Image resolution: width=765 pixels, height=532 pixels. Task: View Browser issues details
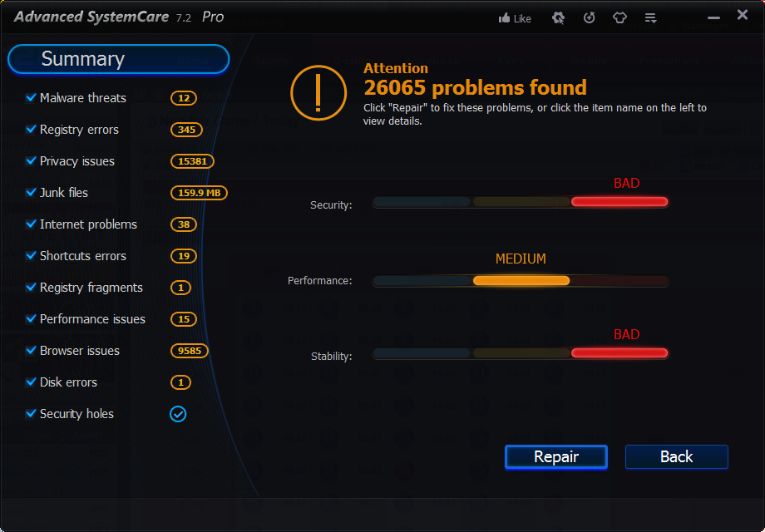[80, 351]
